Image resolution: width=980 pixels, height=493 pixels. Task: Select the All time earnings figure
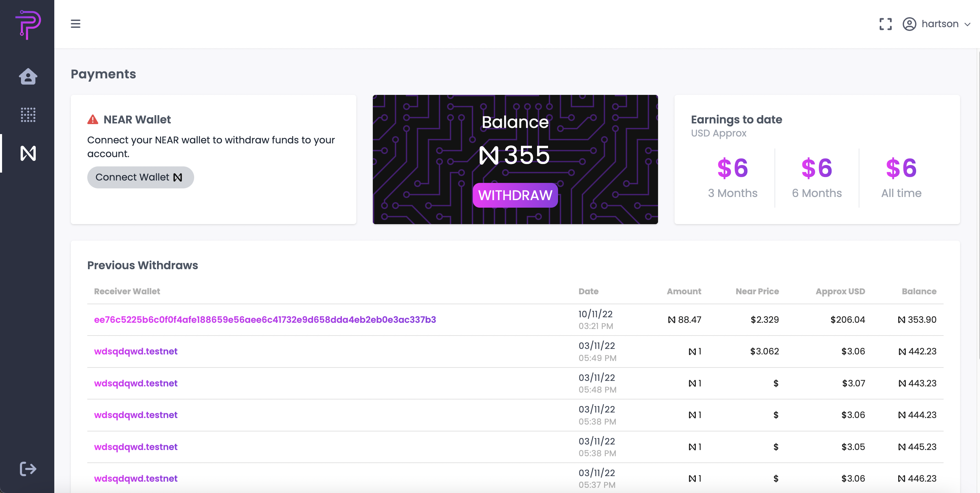coord(901,168)
